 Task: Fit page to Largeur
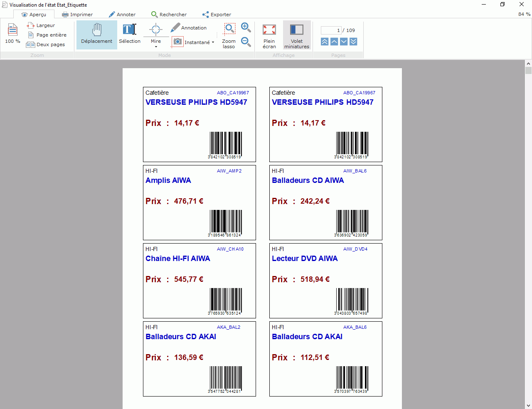point(41,25)
